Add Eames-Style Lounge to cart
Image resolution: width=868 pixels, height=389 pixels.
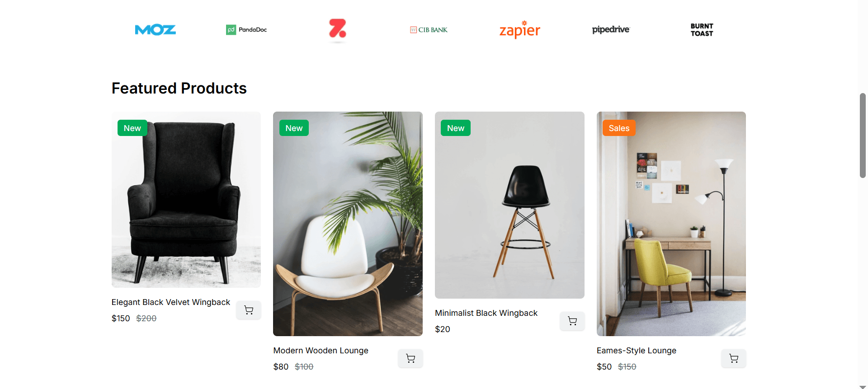734,358
